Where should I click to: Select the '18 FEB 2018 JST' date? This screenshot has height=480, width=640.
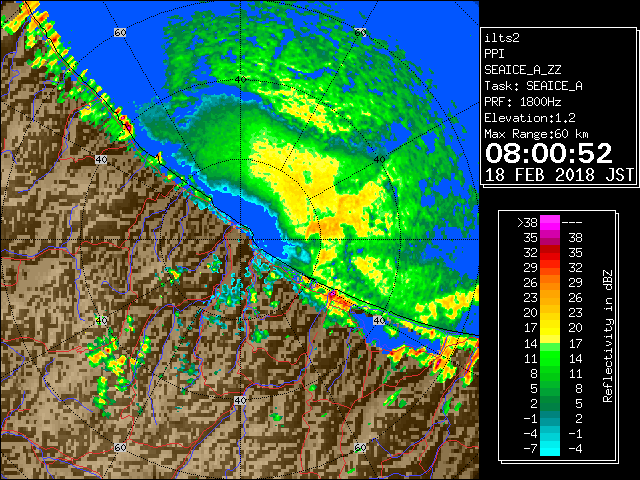click(559, 175)
